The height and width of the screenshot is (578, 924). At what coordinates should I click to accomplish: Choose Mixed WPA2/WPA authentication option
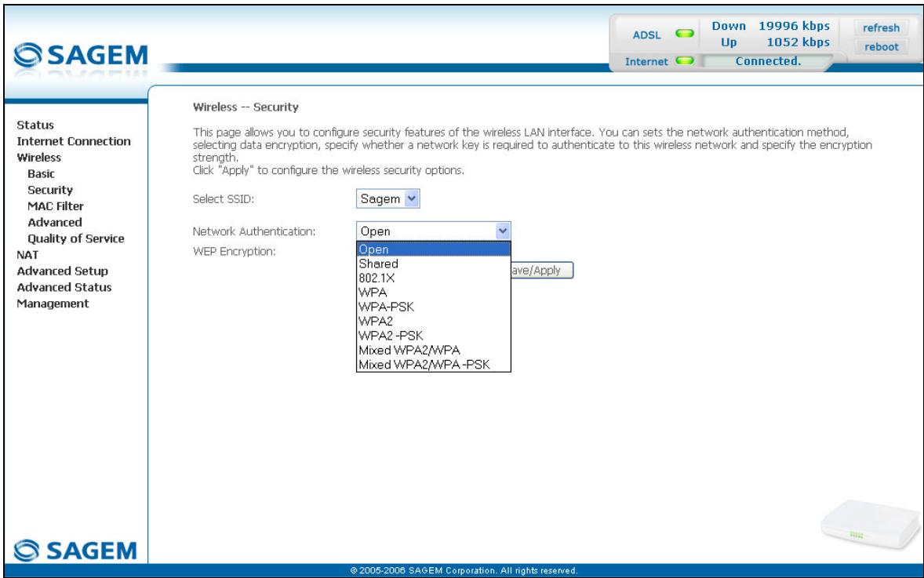coord(433,350)
